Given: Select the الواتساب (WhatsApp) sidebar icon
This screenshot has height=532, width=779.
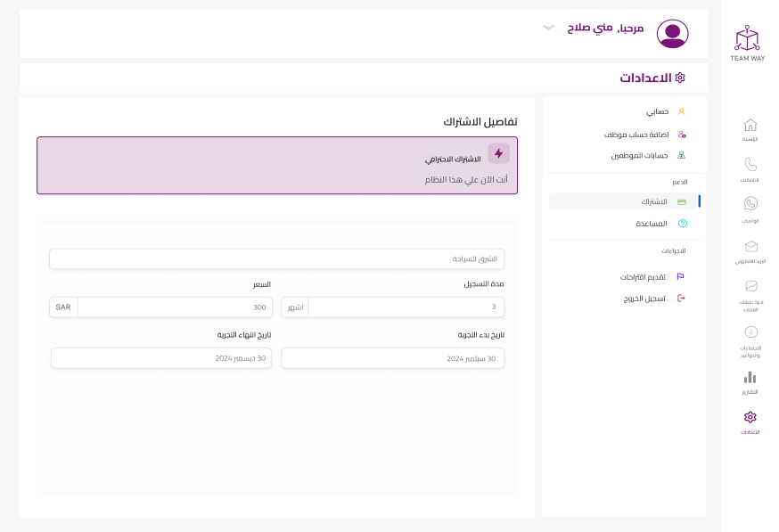Looking at the screenshot, I should pyautogui.click(x=749, y=203).
